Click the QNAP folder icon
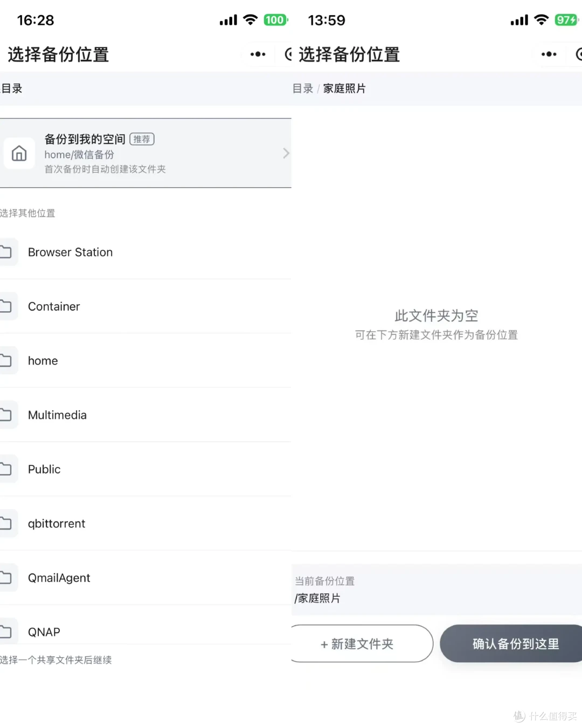This screenshot has height=728, width=582. point(5,631)
